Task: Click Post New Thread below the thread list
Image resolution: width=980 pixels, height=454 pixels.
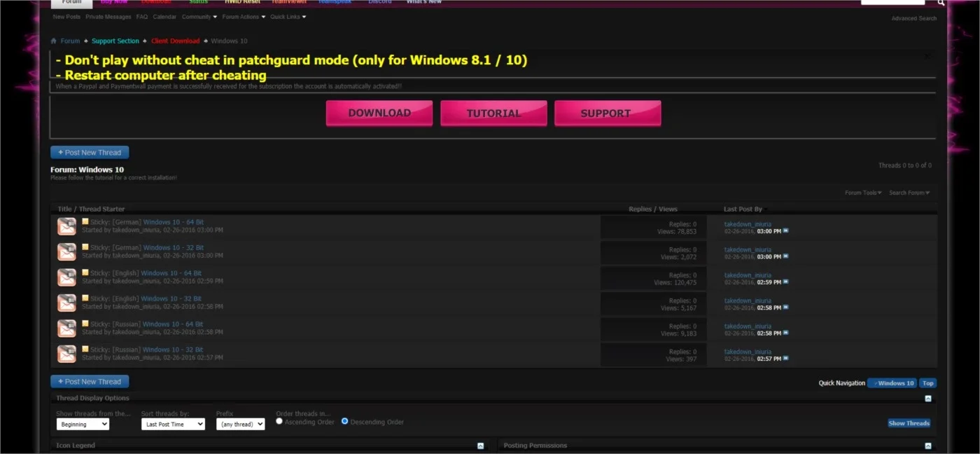Action: coord(90,382)
